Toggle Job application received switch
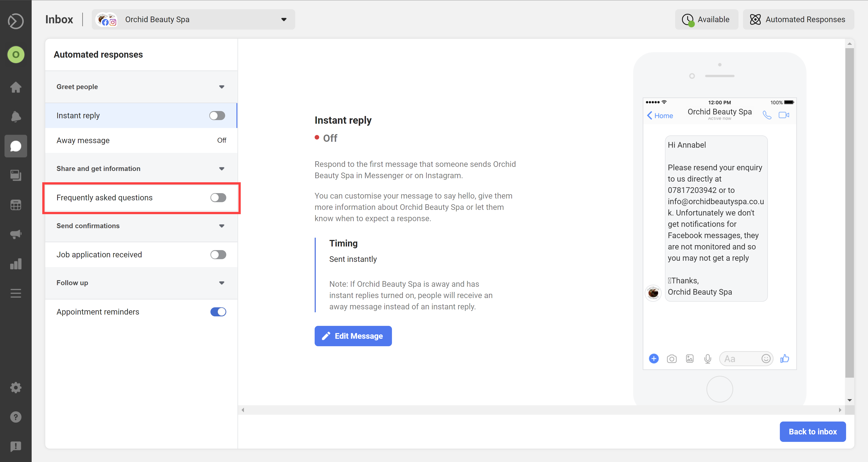This screenshot has width=868, height=462. (x=218, y=255)
